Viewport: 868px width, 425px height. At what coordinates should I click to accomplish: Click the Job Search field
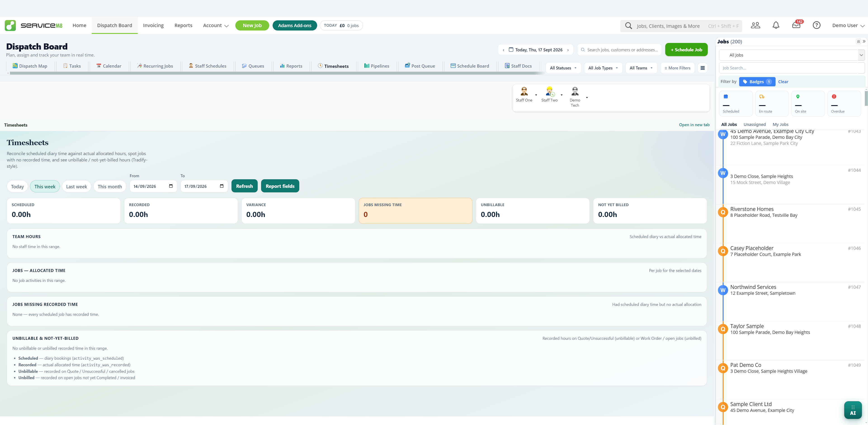[x=792, y=68]
